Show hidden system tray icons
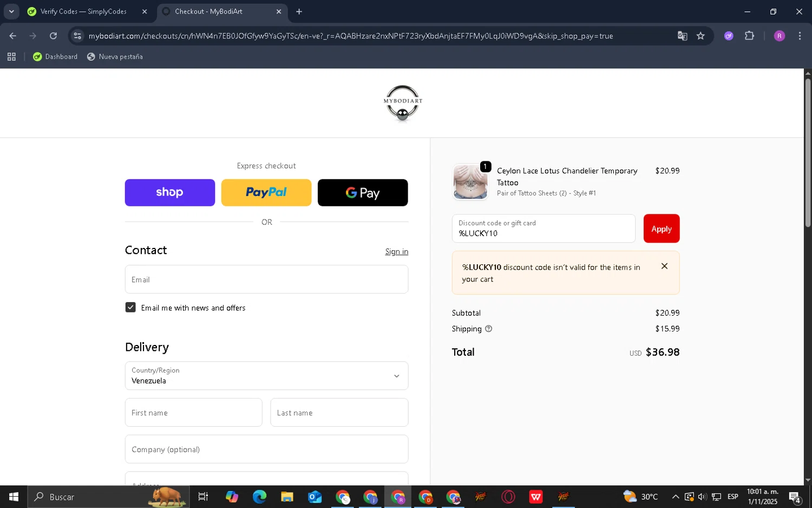The height and width of the screenshot is (508, 812). [676, 497]
